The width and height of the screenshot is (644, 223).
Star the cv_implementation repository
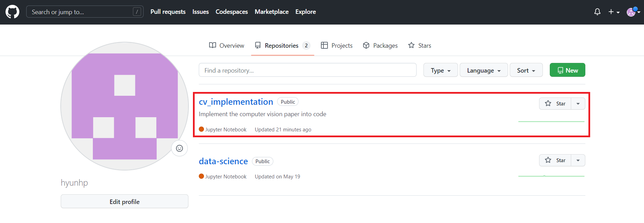pos(555,104)
